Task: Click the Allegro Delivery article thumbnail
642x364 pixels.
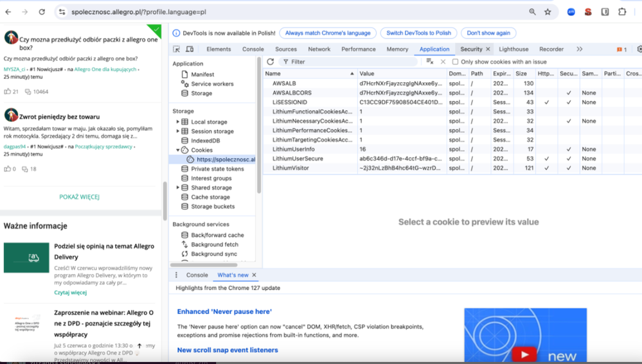Action: (26, 257)
